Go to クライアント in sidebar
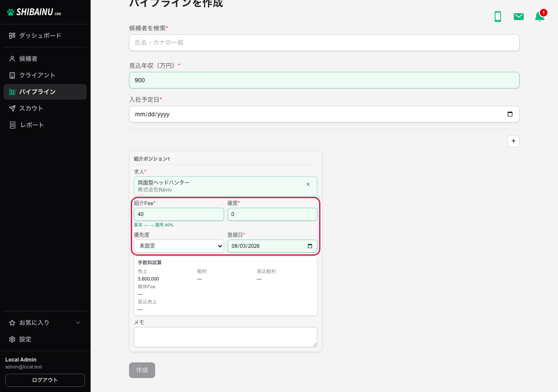Viewport: 558px width, 392px height. (x=45, y=75)
